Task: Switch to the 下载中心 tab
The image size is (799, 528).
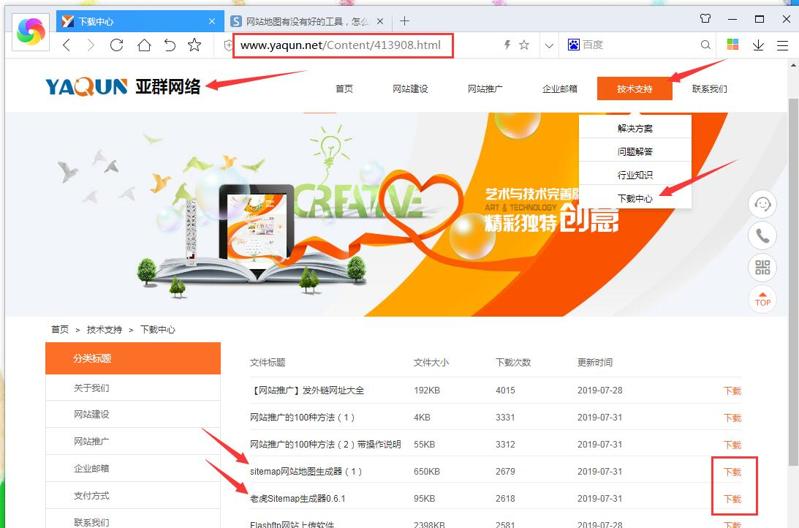Action: (140, 21)
